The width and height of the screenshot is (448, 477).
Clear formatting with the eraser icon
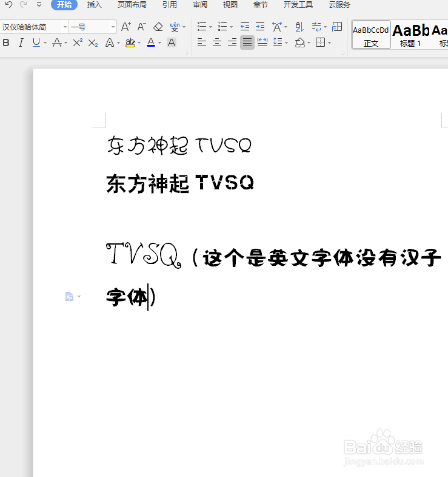click(x=158, y=27)
